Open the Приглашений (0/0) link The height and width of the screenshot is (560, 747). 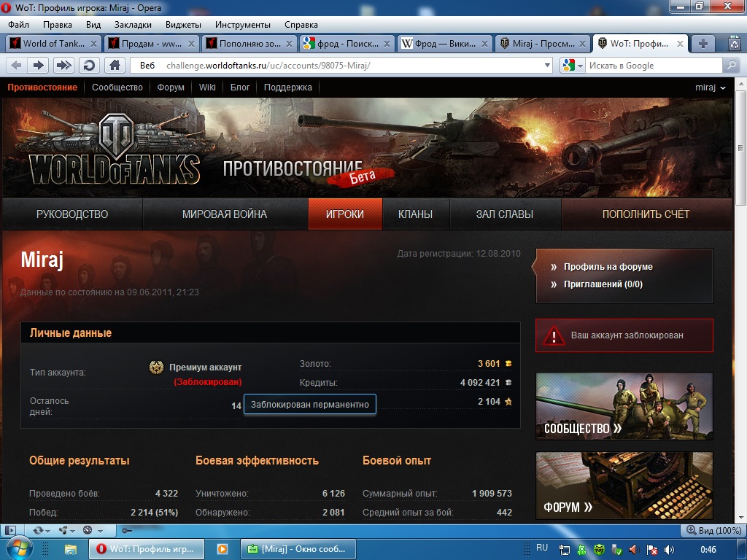pyautogui.click(x=603, y=284)
